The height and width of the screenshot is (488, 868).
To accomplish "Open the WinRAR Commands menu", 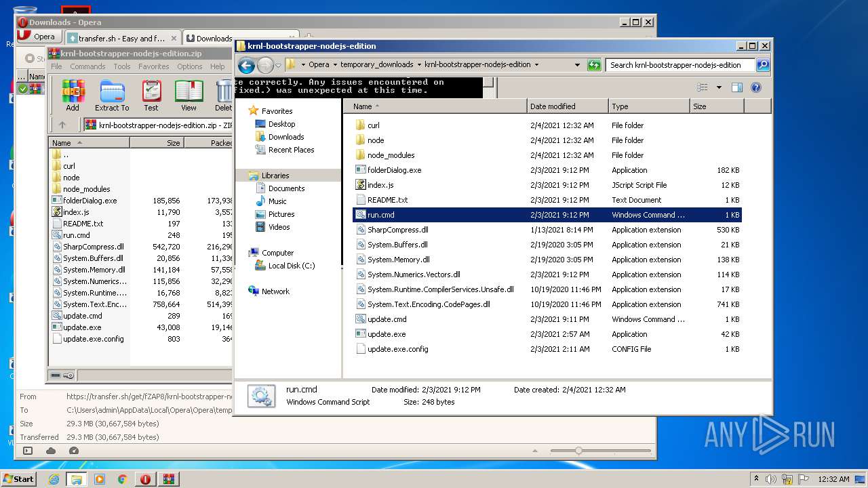I will coord(87,66).
